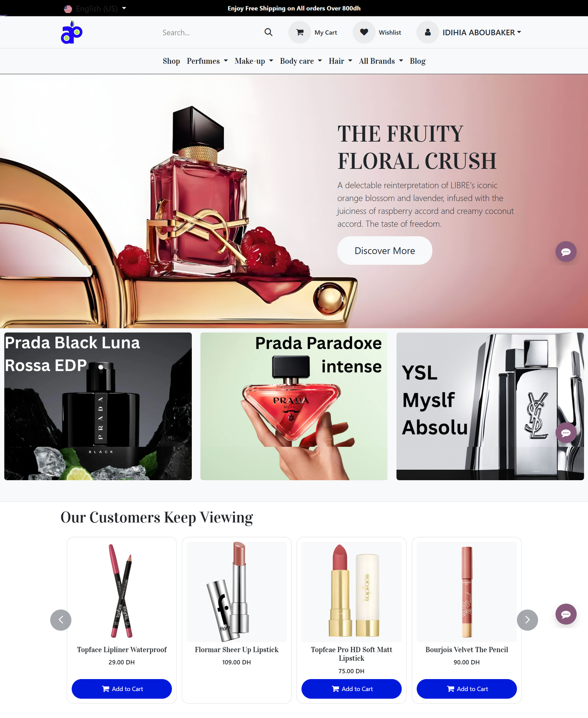Click US flag language icon

pyautogui.click(x=68, y=9)
